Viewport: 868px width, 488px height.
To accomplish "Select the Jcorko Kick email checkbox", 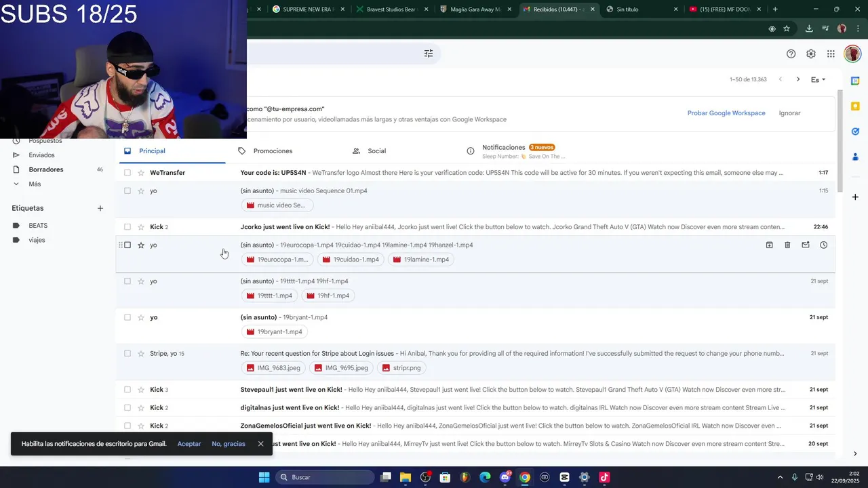I will [x=127, y=227].
